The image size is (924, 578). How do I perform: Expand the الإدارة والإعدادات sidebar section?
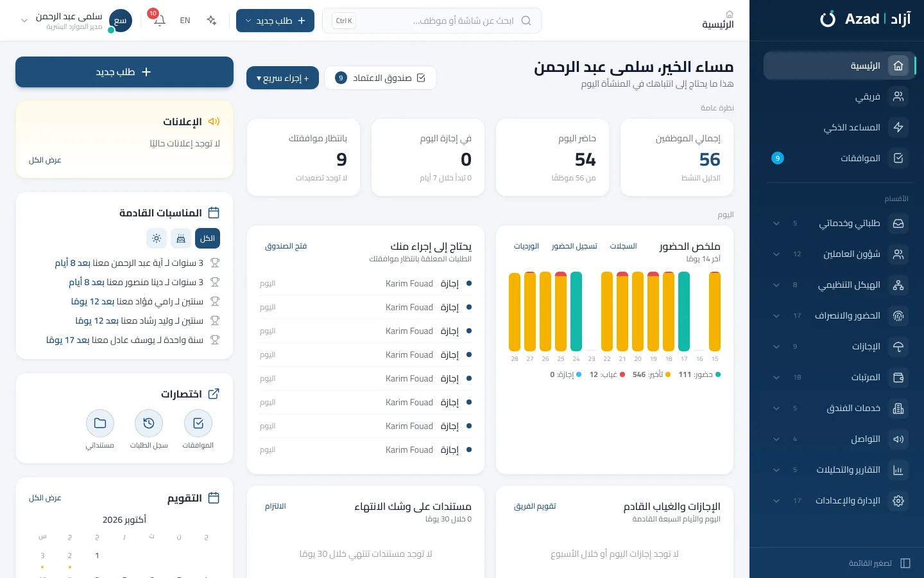[839, 501]
